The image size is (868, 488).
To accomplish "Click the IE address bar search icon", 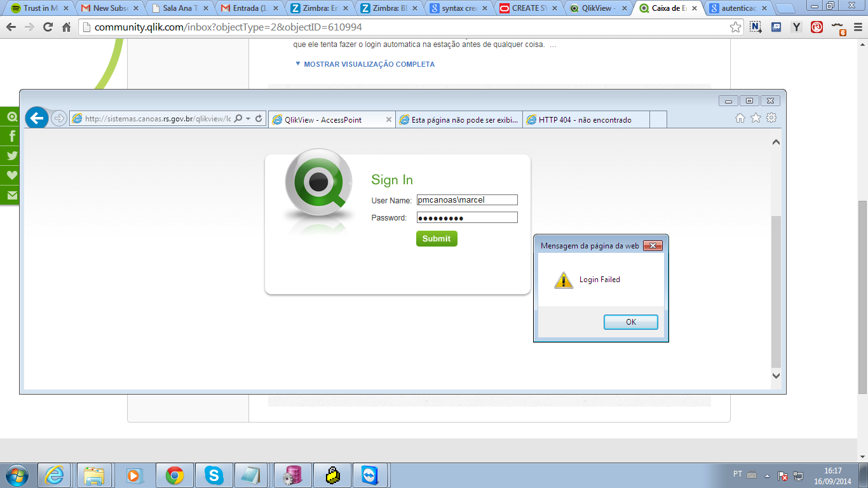I will (238, 119).
